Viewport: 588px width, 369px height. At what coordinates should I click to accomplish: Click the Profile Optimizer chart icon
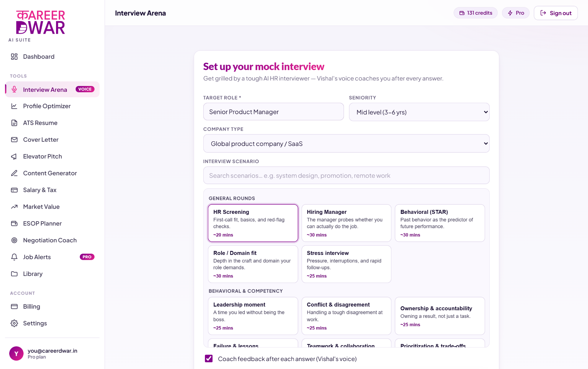click(14, 106)
